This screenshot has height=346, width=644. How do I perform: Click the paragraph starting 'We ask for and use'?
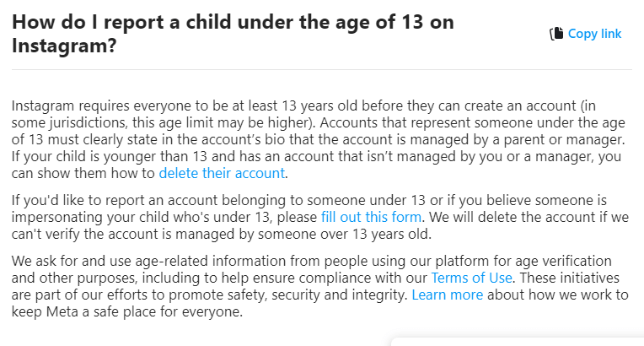pyautogui.click(x=320, y=286)
